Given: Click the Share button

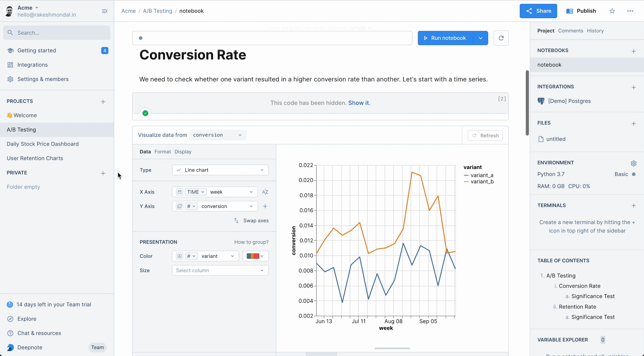Looking at the screenshot, I should 538,11.
